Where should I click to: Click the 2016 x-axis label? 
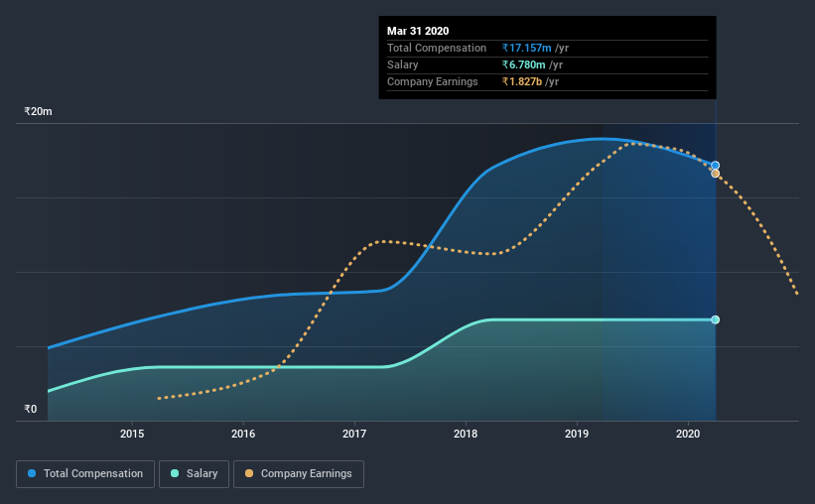point(243,434)
